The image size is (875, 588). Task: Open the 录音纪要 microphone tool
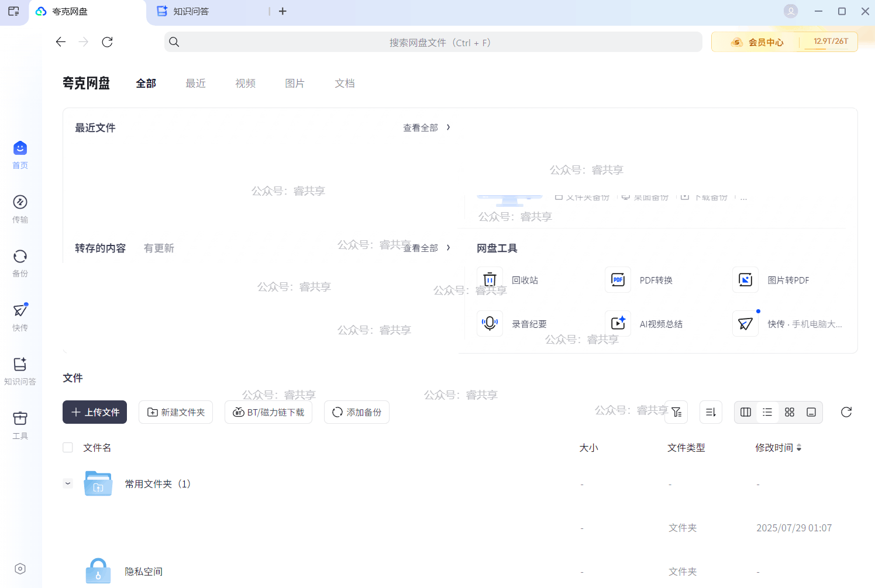(x=490, y=324)
